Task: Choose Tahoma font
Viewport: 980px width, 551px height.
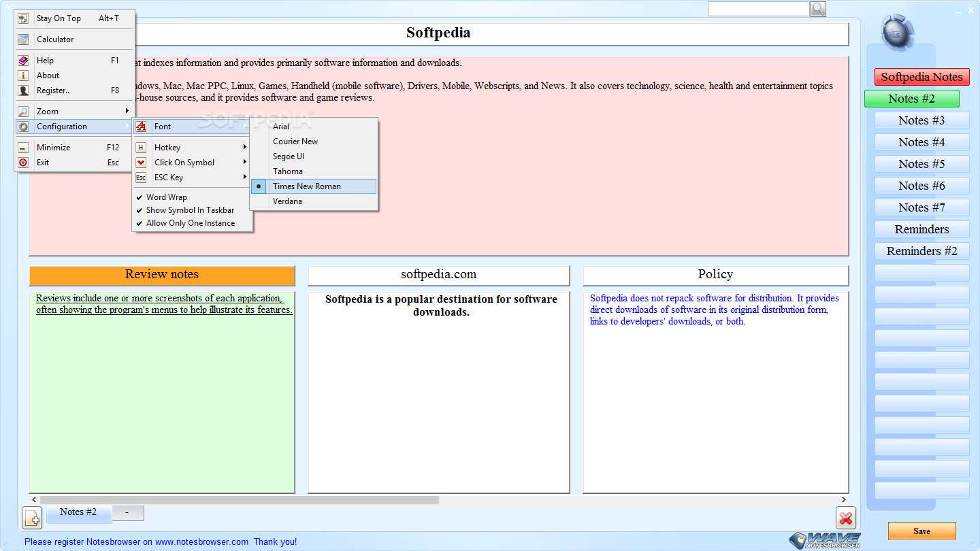Action: [x=314, y=171]
